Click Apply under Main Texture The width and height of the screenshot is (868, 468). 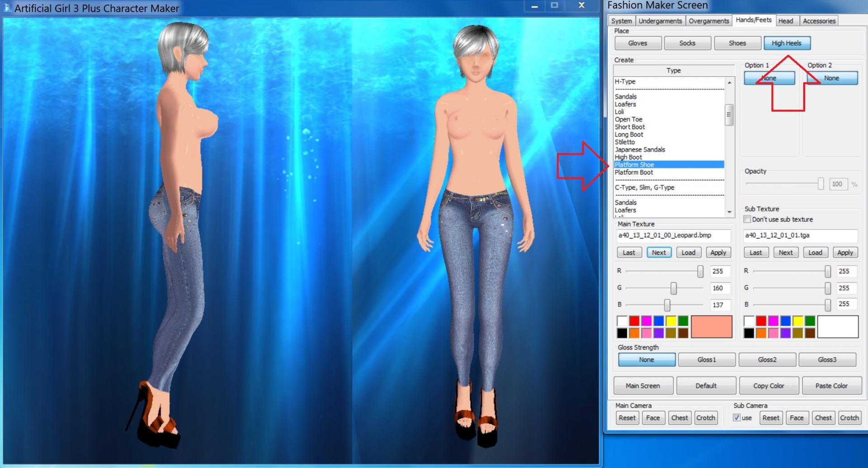click(x=718, y=253)
